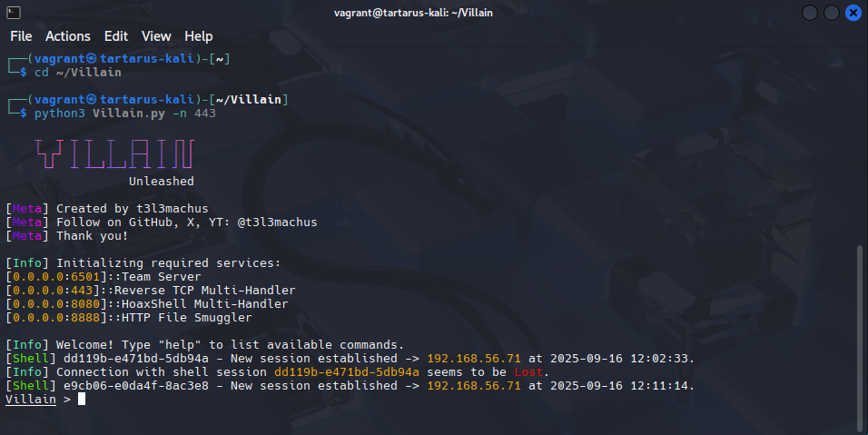Click the python3 Villain.py -n 443 command
Screen dimensions: 868x435
click(x=125, y=114)
